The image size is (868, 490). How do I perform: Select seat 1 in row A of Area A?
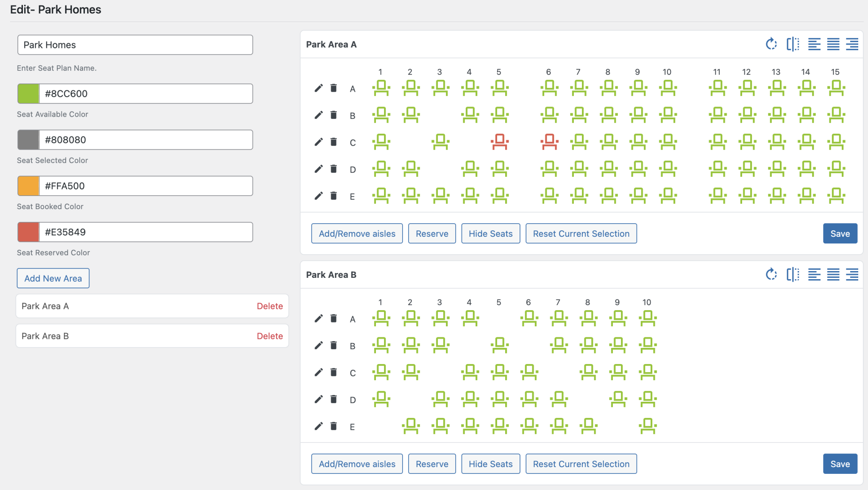(x=381, y=88)
